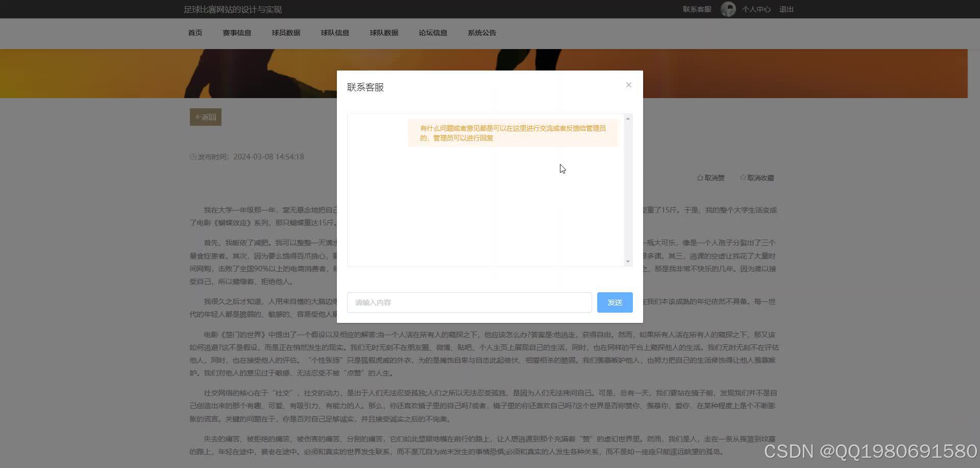Open the 首页 menu item
980x468 pixels.
[194, 32]
